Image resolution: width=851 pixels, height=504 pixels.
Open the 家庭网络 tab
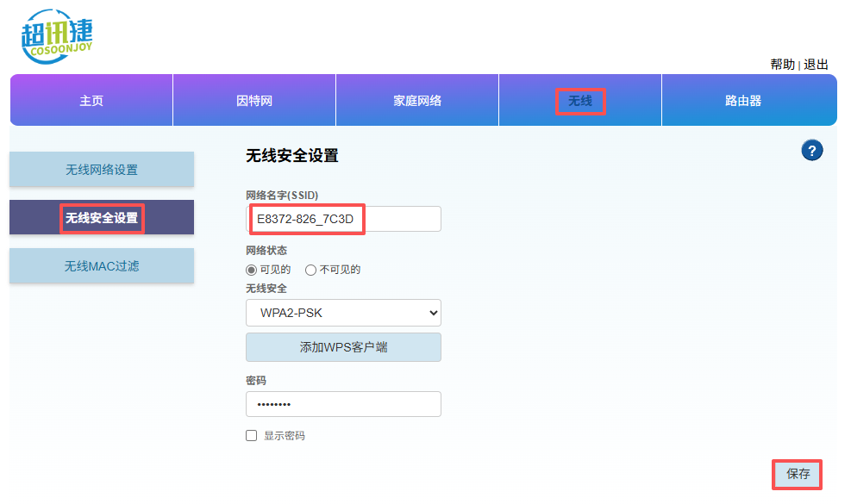416,101
